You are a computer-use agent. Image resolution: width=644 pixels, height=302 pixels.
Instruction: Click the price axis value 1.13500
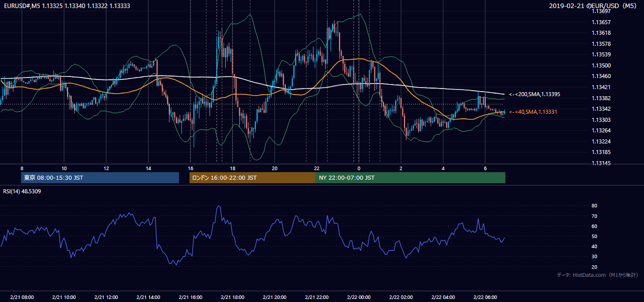601,65
